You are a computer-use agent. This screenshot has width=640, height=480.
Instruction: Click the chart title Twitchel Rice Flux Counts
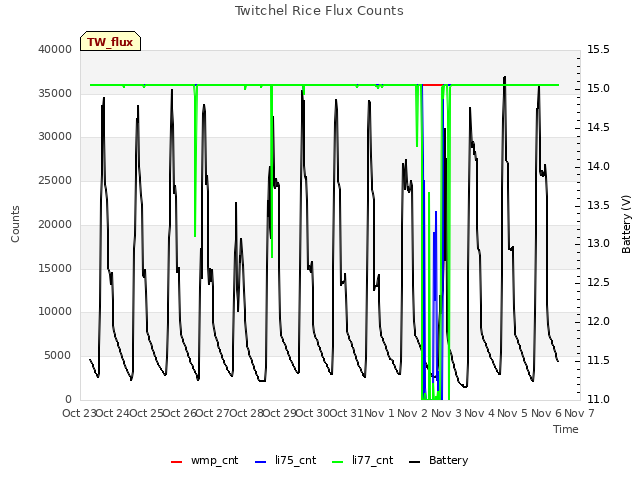pyautogui.click(x=319, y=11)
